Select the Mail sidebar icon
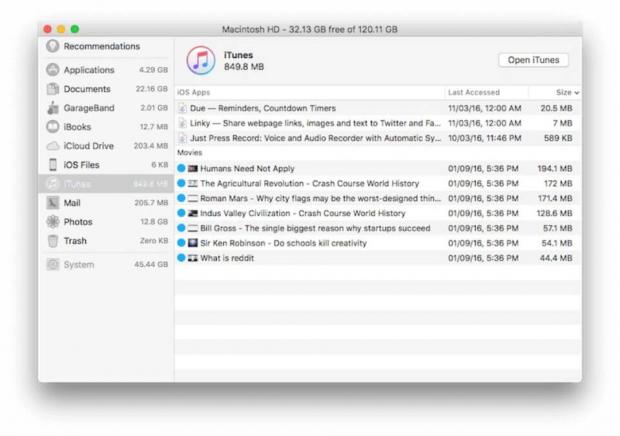 coord(53,203)
